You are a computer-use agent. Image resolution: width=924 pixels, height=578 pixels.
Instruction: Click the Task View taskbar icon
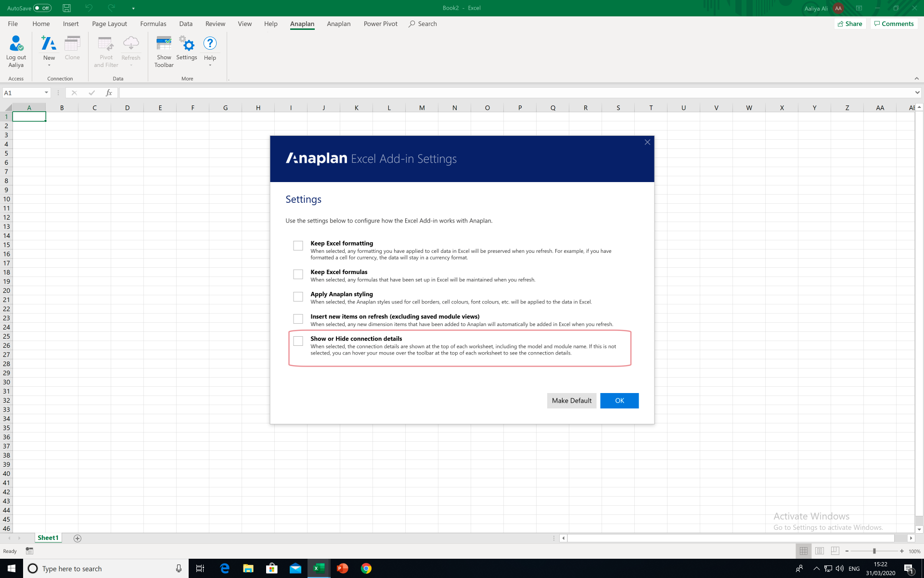click(200, 568)
